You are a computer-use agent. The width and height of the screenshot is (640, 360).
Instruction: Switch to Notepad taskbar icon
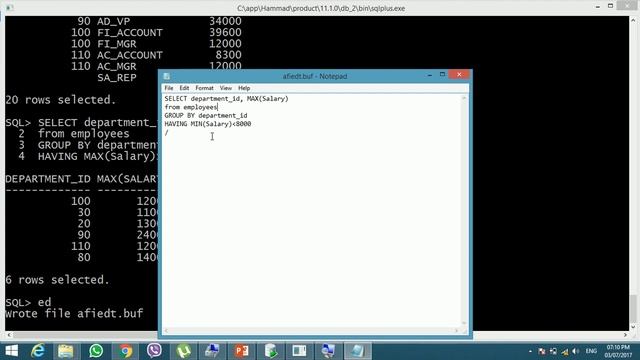pyautogui.click(x=358, y=351)
